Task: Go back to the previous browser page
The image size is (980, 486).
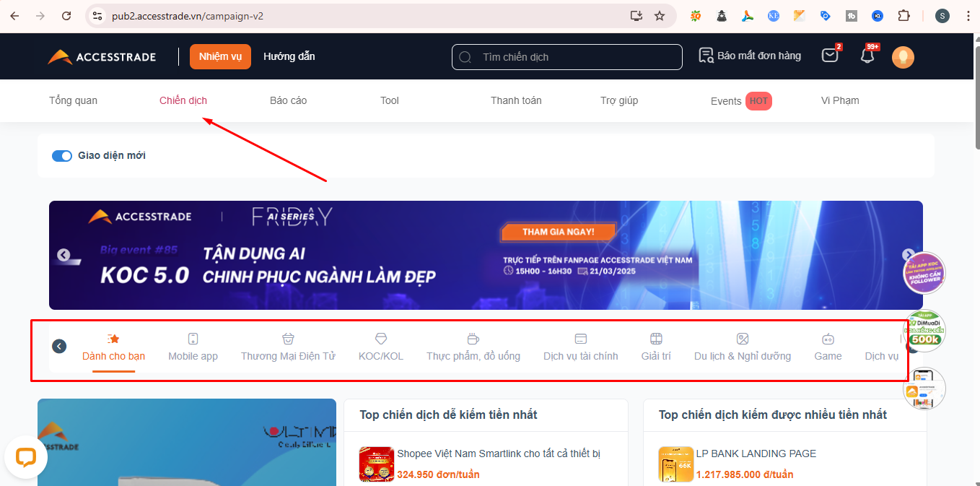Action: click(14, 16)
